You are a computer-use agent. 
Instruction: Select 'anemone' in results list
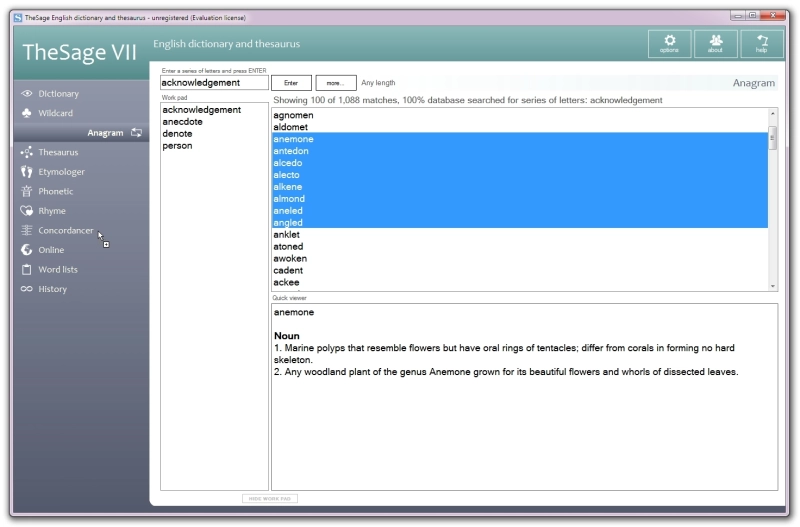[520, 139]
